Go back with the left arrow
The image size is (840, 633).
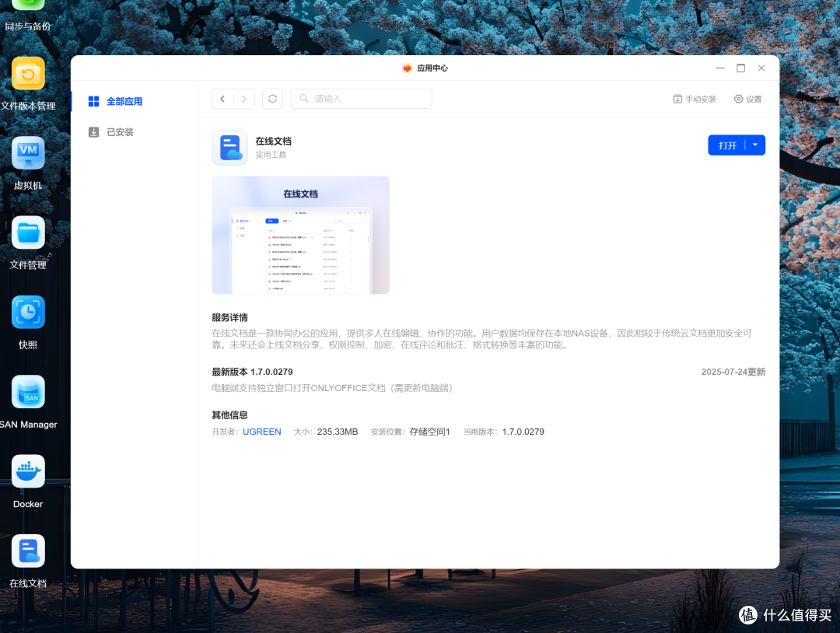[x=222, y=99]
